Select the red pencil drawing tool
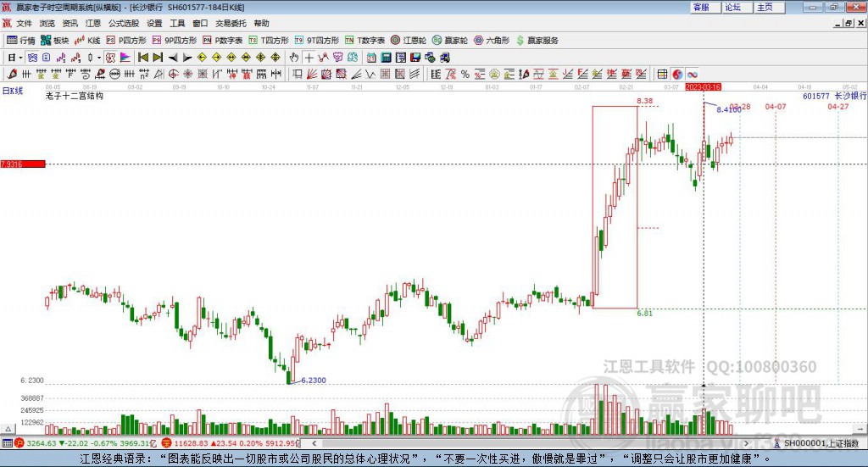This screenshot has width=868, height=467. (x=12, y=74)
